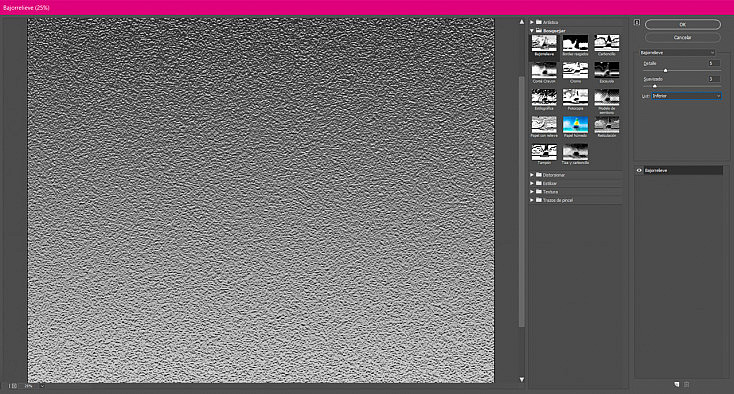Viewport: 734px width, 394px height.
Task: Collapse the filter thumbnails panel toggle
Action: [637, 22]
